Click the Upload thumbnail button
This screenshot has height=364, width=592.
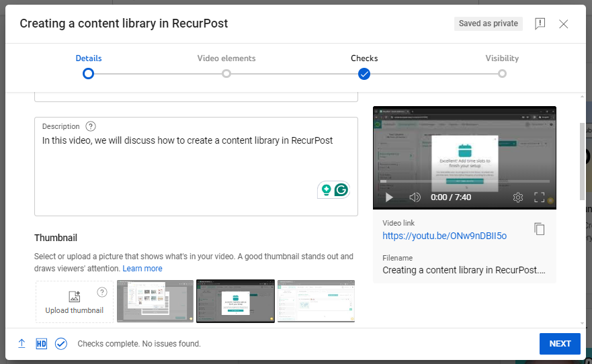click(x=75, y=302)
